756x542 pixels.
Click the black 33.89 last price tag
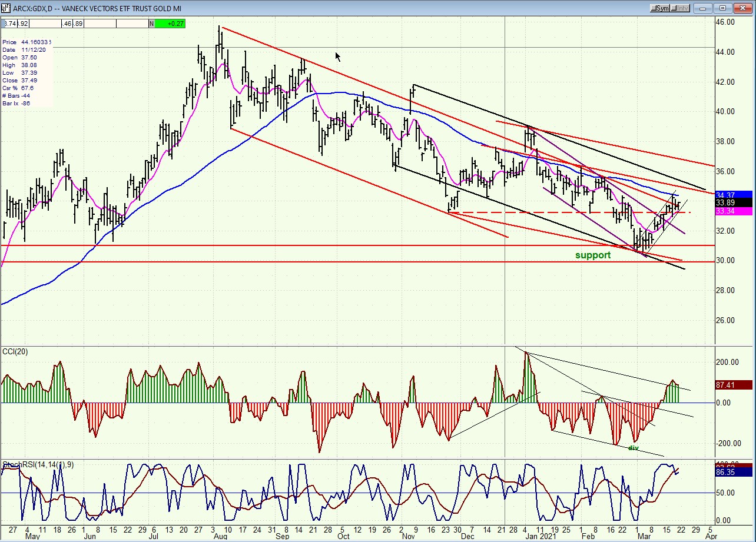tap(734, 202)
